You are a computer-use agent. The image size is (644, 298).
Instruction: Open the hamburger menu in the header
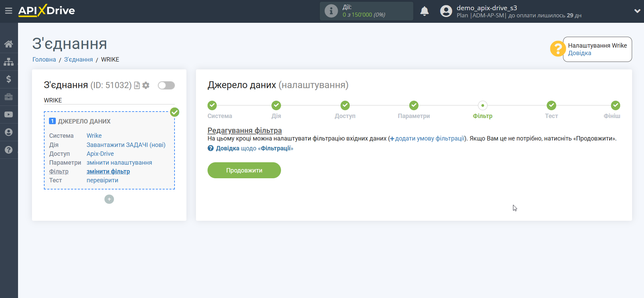tap(9, 11)
